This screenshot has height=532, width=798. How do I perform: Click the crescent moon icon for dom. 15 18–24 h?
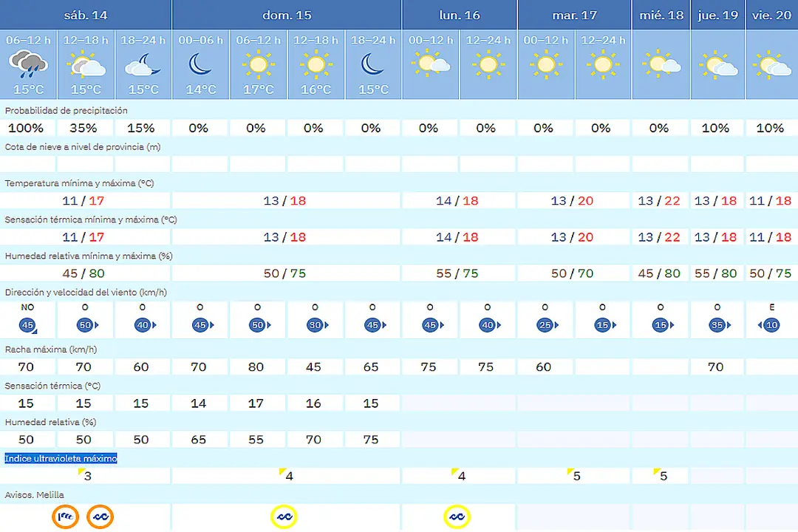coord(372,65)
